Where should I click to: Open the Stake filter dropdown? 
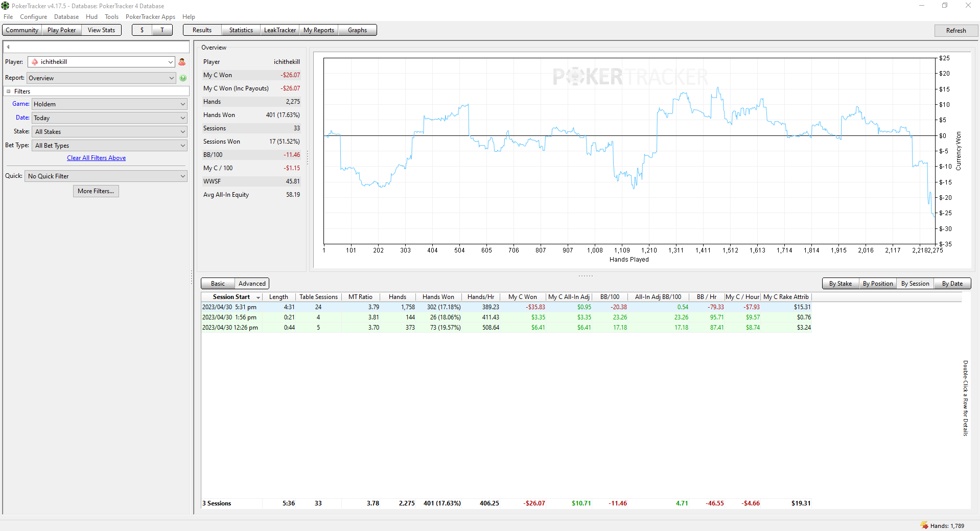pos(109,132)
